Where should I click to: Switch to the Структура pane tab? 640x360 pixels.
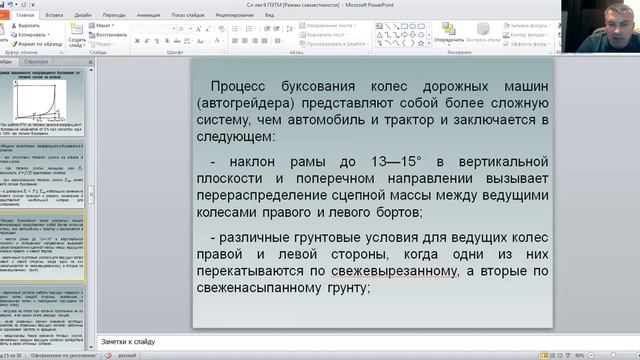point(36,62)
